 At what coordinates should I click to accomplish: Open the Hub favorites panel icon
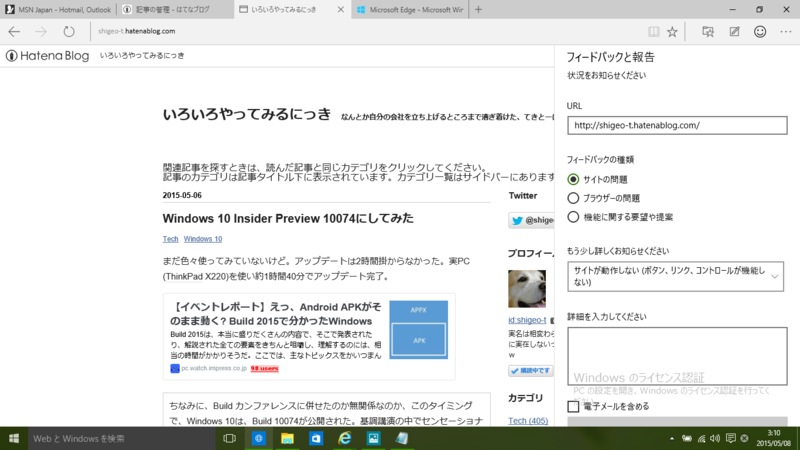708,32
